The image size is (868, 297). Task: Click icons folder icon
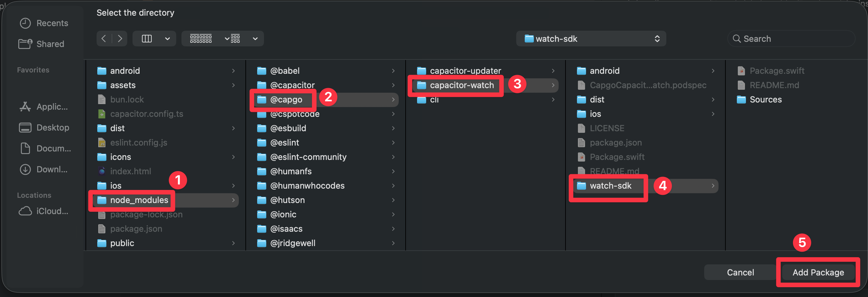102,157
